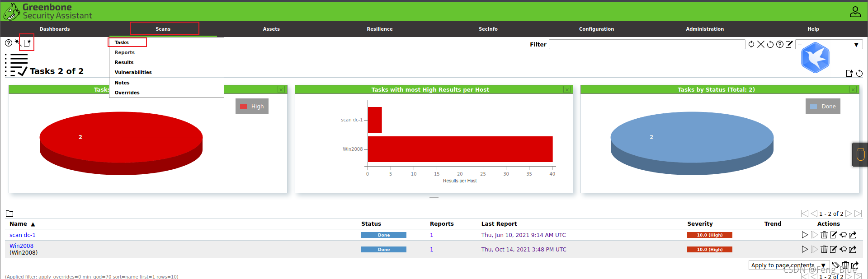Export the Win2008 task
The width and height of the screenshot is (868, 279).
[x=853, y=249]
